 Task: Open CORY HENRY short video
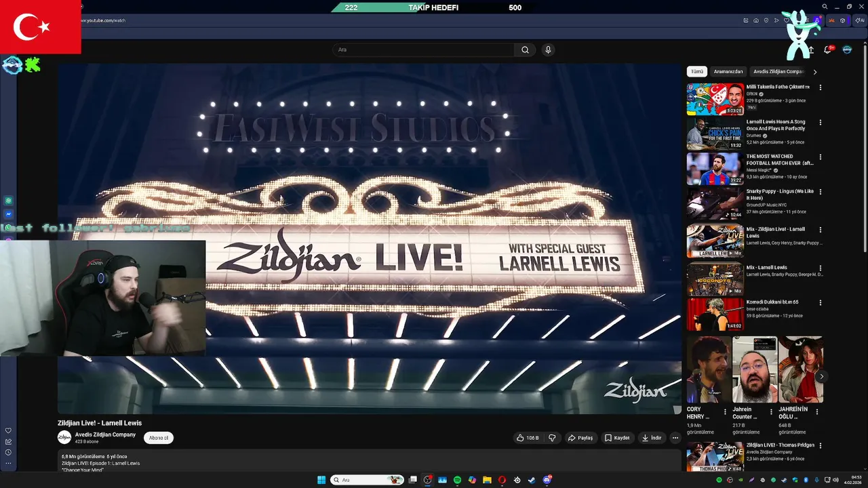709,369
